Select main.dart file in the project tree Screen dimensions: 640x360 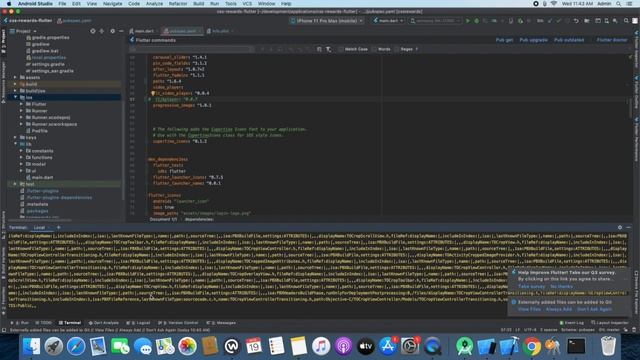pos(42,178)
